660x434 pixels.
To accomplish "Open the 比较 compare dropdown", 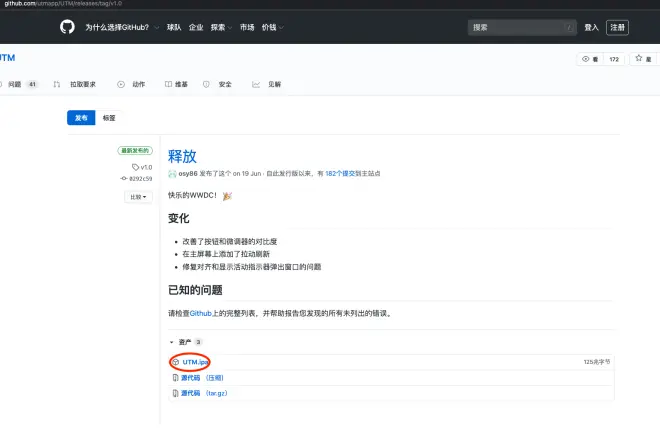I will pos(138,197).
